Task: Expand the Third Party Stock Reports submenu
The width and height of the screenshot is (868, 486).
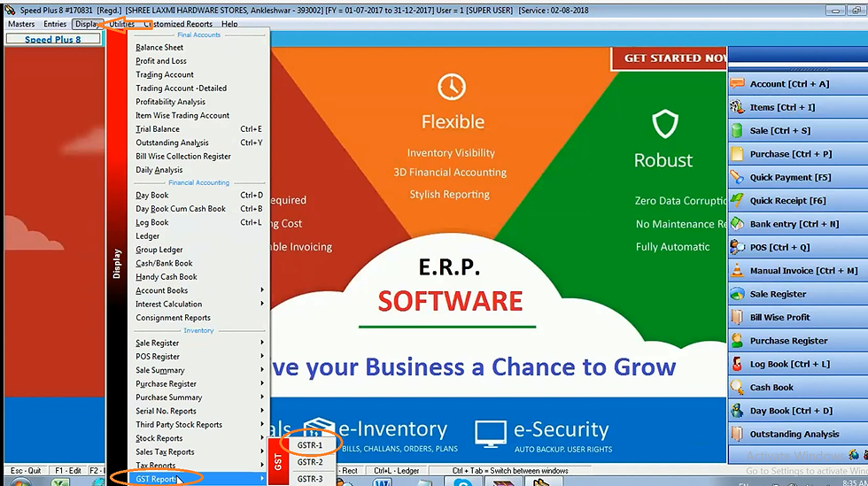Action: 198,425
